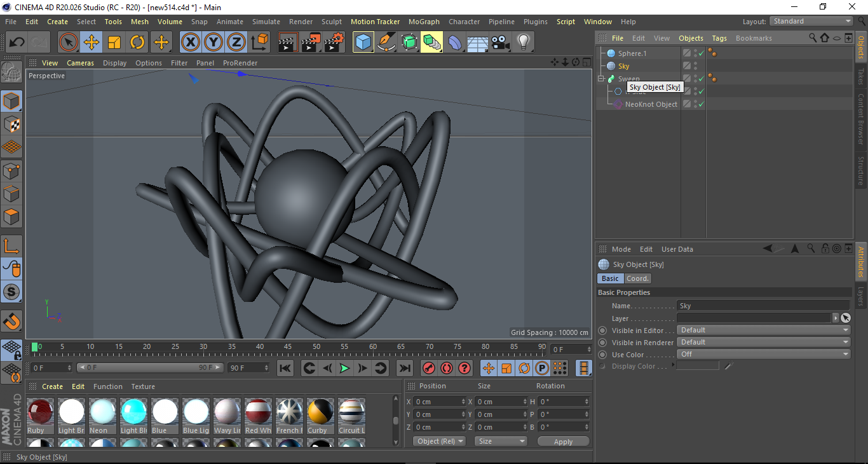Switch to Texture mode

tap(11, 125)
